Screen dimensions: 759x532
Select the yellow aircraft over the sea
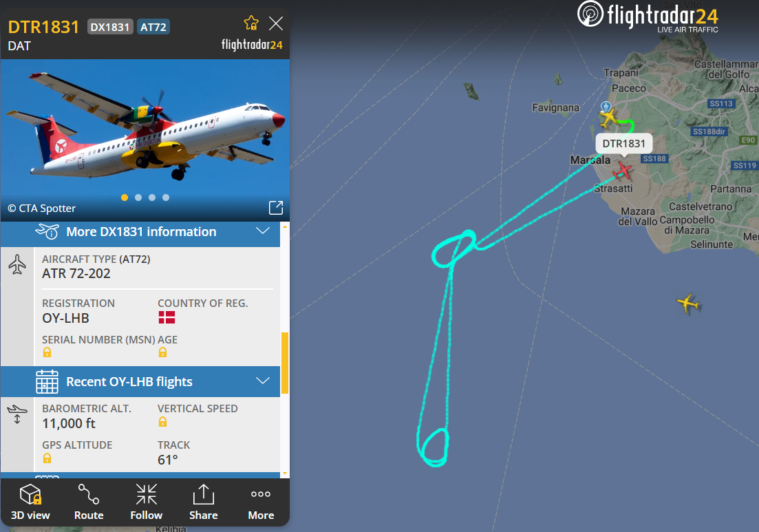pos(688,304)
